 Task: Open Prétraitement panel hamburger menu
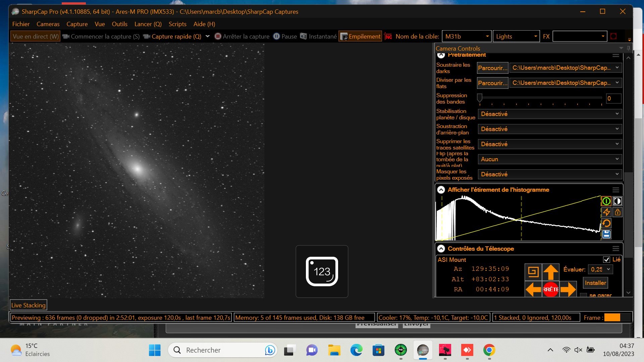pyautogui.click(x=616, y=55)
